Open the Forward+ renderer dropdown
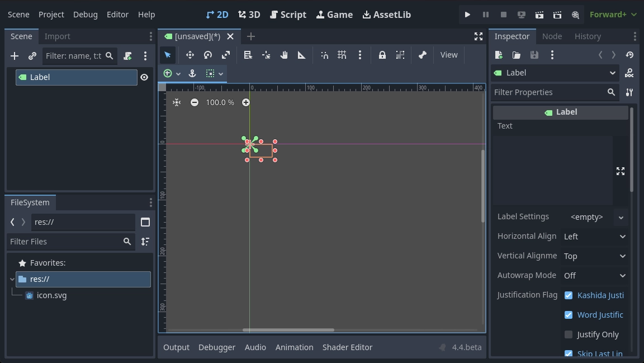The height and width of the screenshot is (363, 644). [613, 15]
